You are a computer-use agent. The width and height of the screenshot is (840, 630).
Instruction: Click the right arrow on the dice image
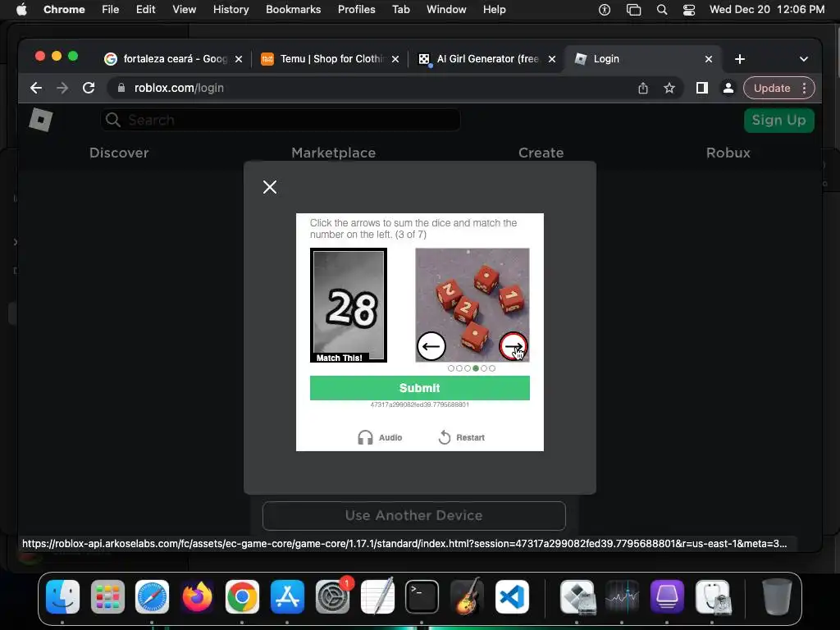click(514, 346)
